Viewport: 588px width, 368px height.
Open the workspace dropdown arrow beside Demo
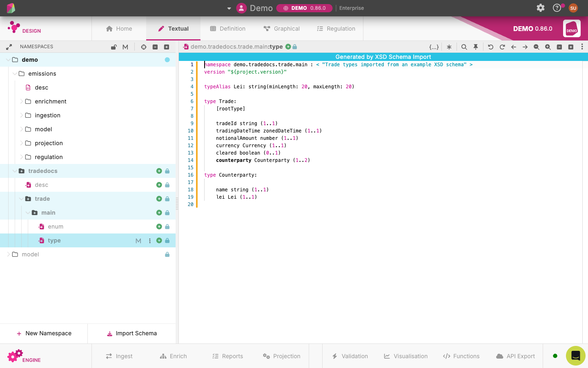[229, 8]
